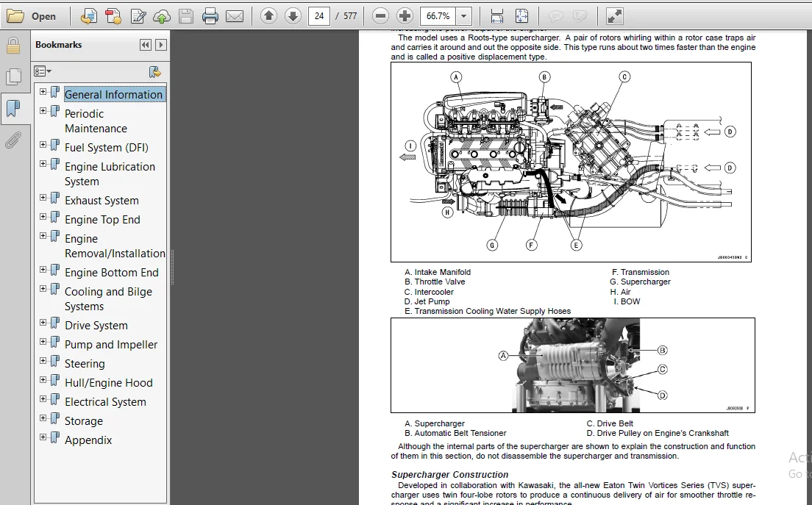Click the zoom percentage field showing 66.7%
812x505 pixels.
point(438,16)
